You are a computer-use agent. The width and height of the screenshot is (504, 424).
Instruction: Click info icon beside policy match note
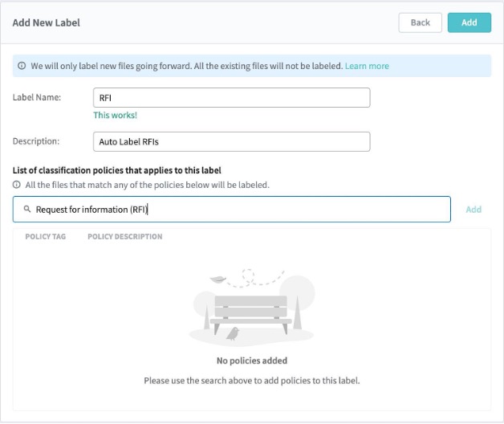[x=17, y=185]
